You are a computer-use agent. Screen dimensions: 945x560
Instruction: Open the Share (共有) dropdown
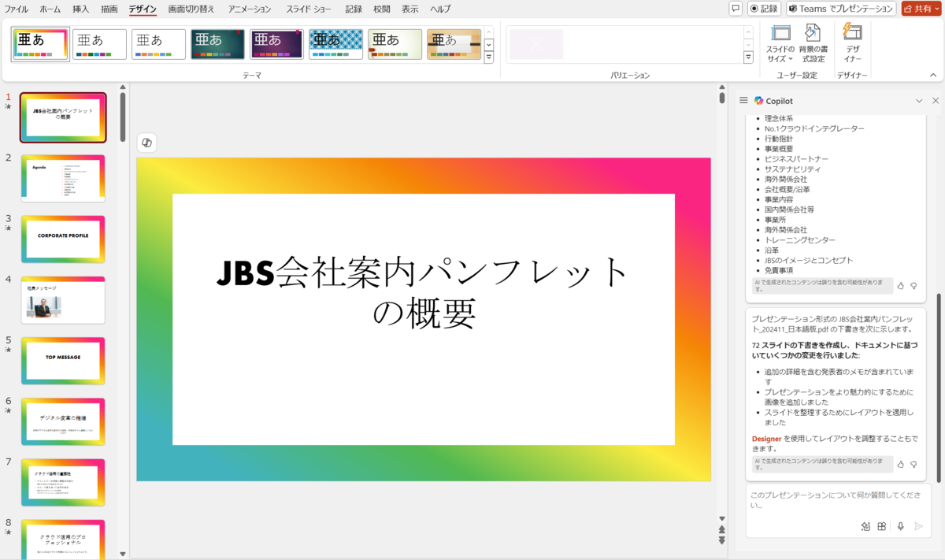(x=921, y=9)
